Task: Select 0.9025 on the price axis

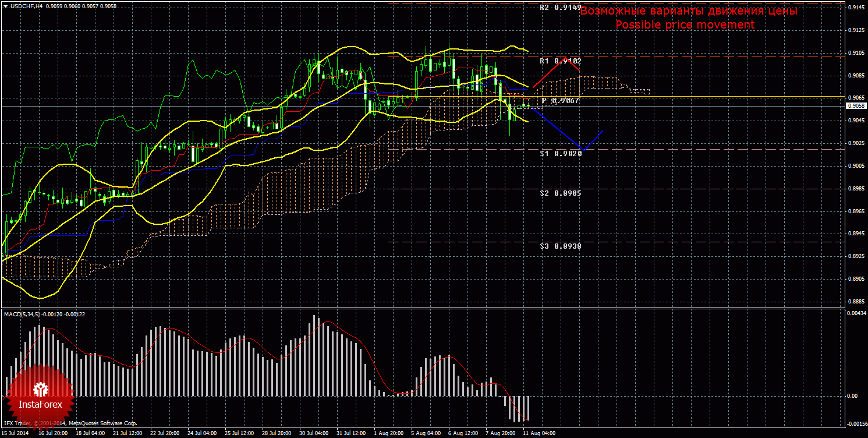Action: 856,143
